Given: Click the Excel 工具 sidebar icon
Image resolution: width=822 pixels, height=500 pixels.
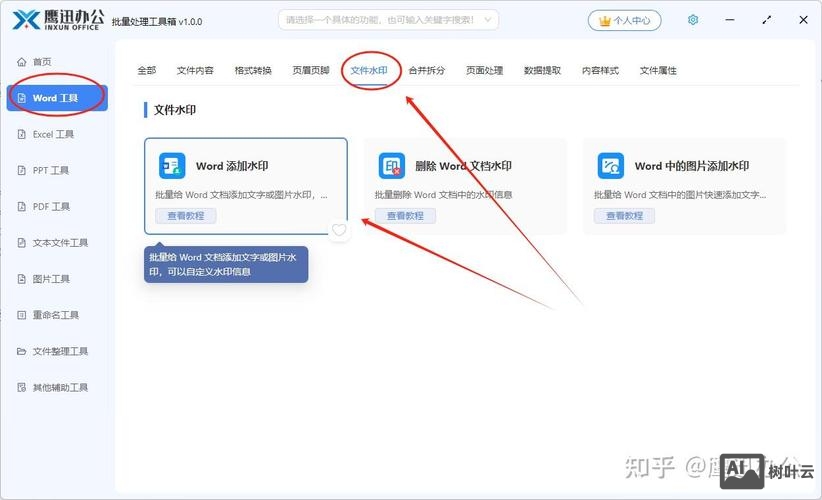Looking at the screenshot, I should coord(21,134).
